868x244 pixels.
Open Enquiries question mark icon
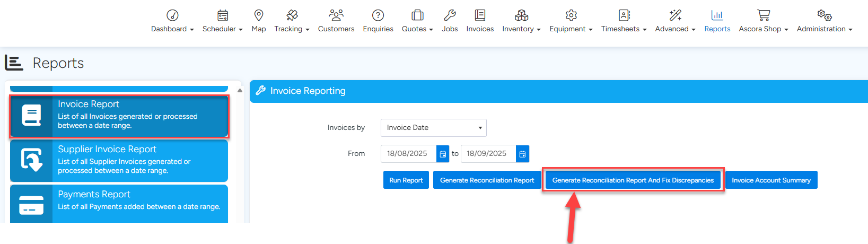(x=378, y=15)
